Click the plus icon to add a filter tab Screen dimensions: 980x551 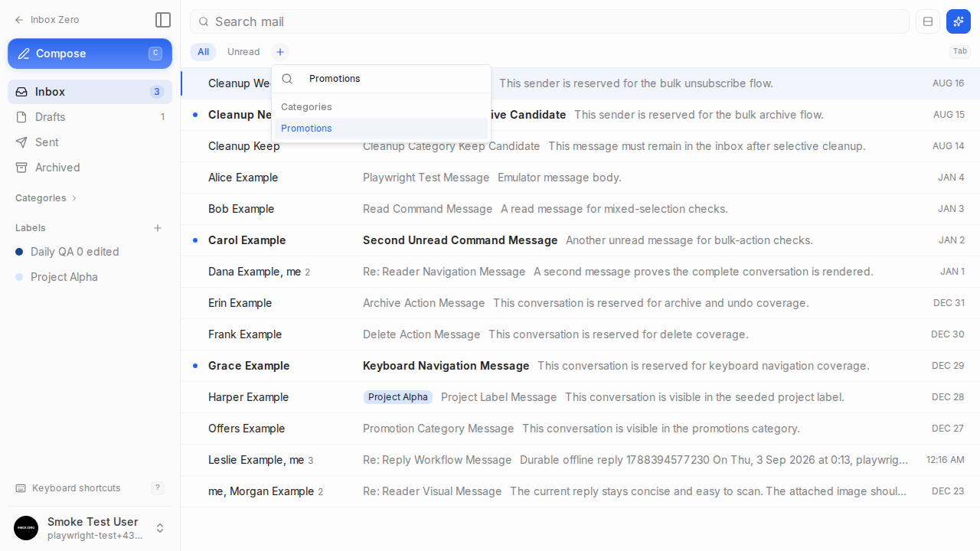[x=280, y=52]
